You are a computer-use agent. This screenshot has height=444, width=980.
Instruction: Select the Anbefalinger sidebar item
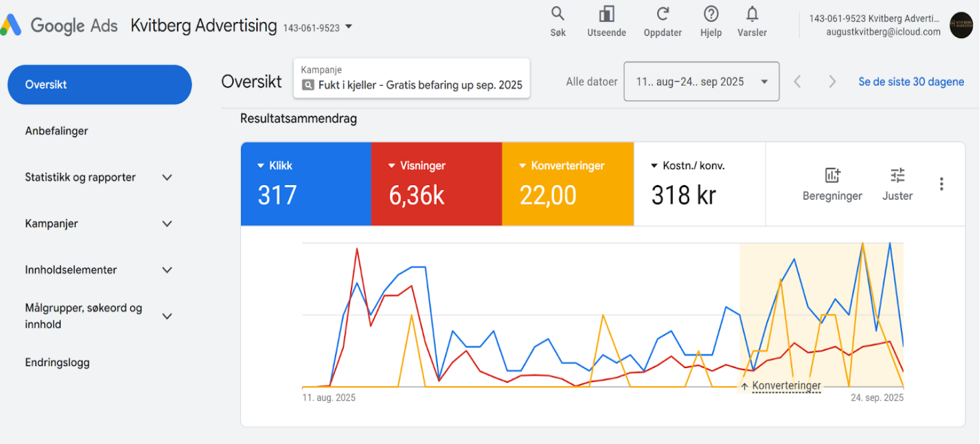pyautogui.click(x=57, y=130)
